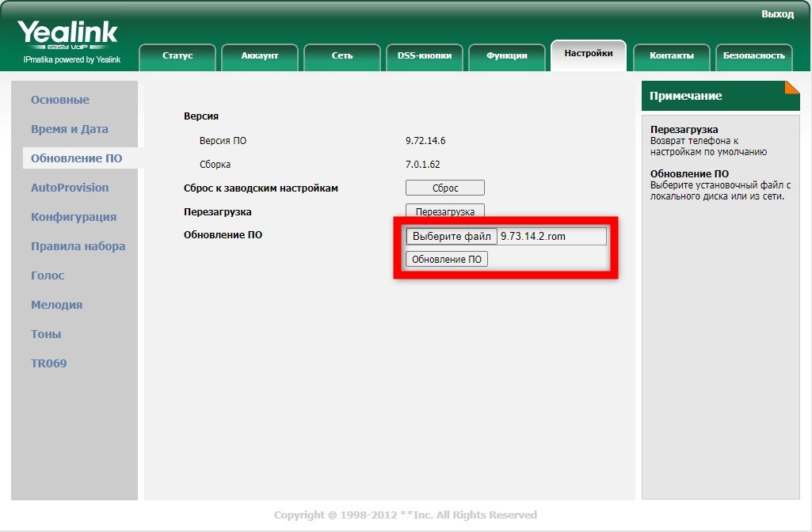
Task: Click the Сброс factory reset button
Action: tap(445, 188)
